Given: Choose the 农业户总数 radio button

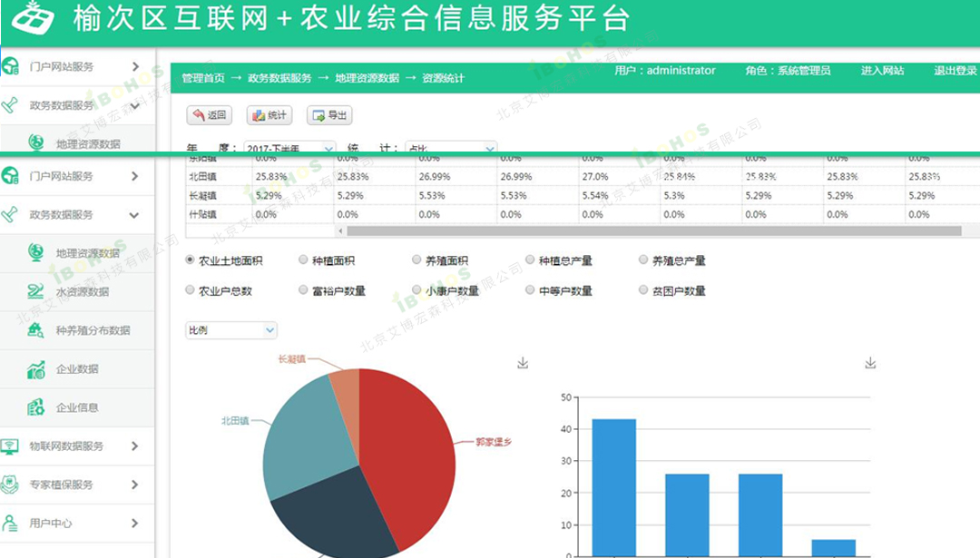Looking at the screenshot, I should click(191, 290).
